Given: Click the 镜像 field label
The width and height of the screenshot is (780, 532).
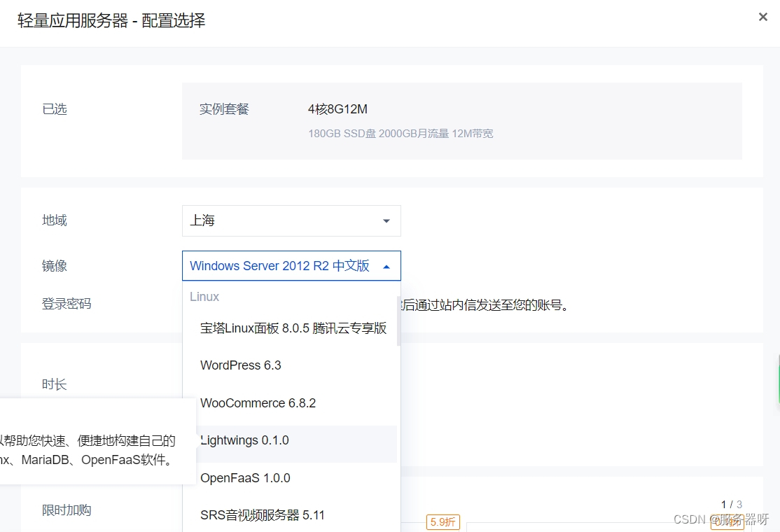Looking at the screenshot, I should (x=54, y=266).
